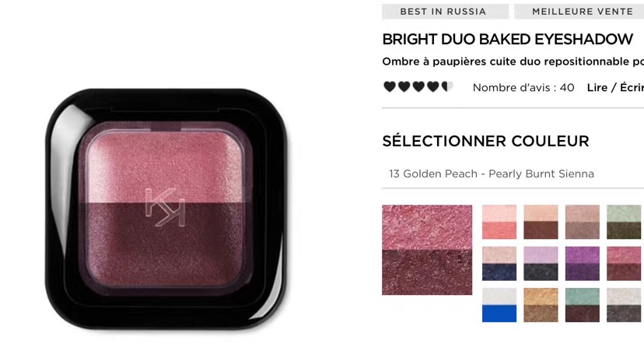This screenshot has width=644, height=344.
Task: Click the BEST IN RUSSIA badge
Action: coord(445,12)
